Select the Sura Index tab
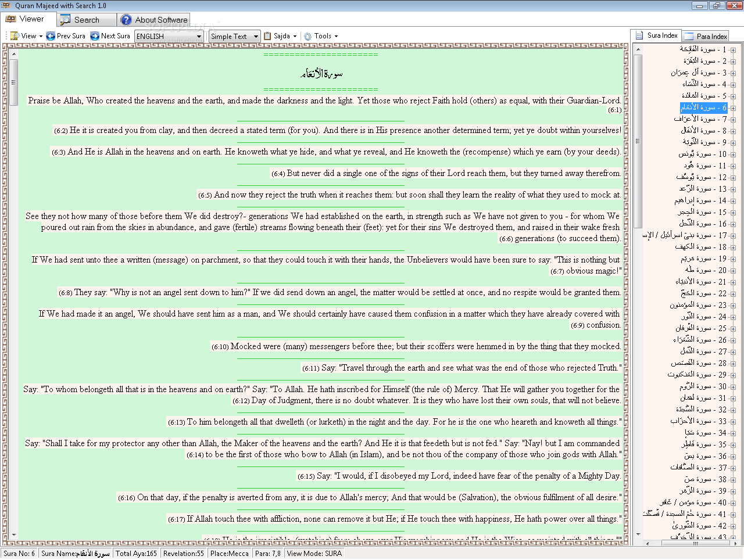 point(656,35)
